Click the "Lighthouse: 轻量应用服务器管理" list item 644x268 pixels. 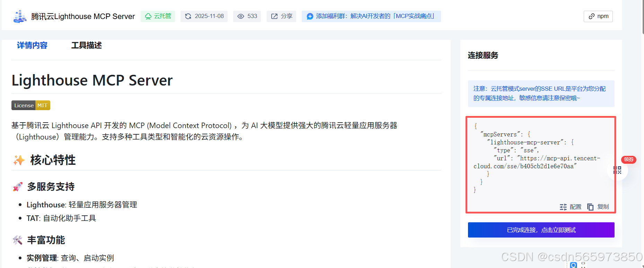pyautogui.click(x=82, y=205)
